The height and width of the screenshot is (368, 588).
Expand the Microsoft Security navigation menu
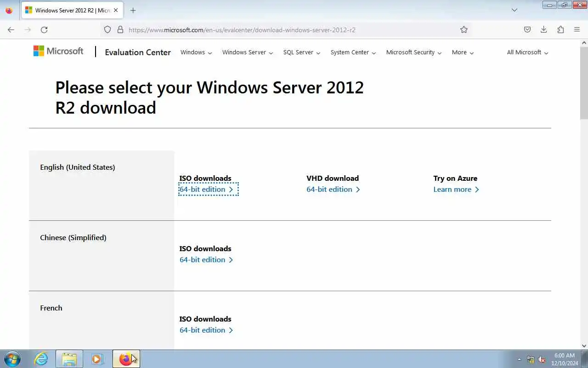[x=414, y=52]
